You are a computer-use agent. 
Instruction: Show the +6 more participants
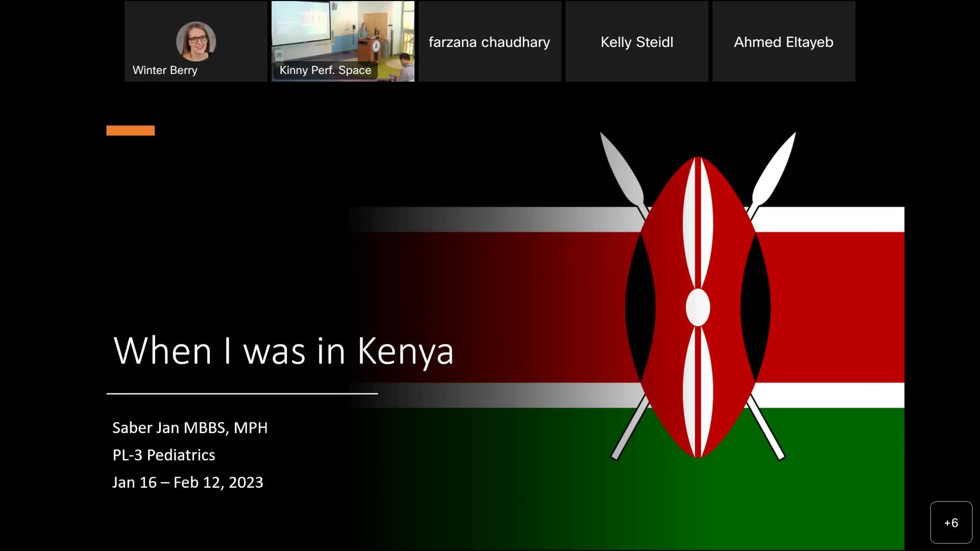pos(950,522)
